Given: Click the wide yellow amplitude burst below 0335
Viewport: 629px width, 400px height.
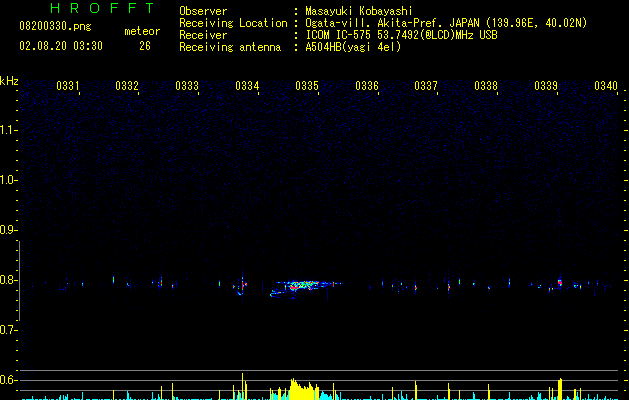Looking at the screenshot, I should (304, 389).
